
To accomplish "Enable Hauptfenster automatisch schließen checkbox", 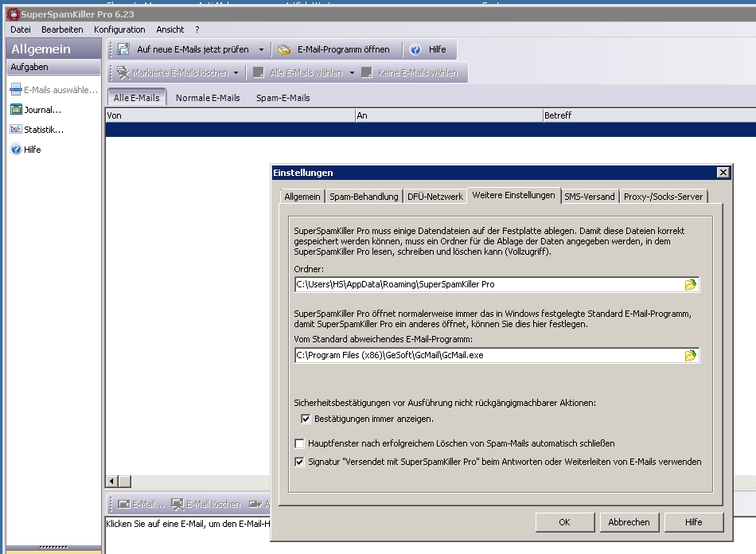I will (299, 443).
